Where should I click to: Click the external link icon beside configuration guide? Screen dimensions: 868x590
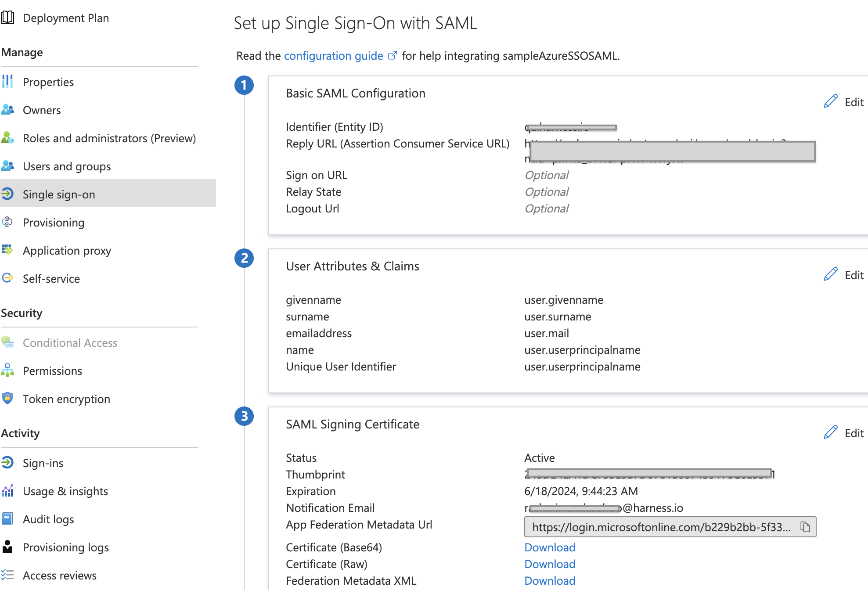[393, 56]
